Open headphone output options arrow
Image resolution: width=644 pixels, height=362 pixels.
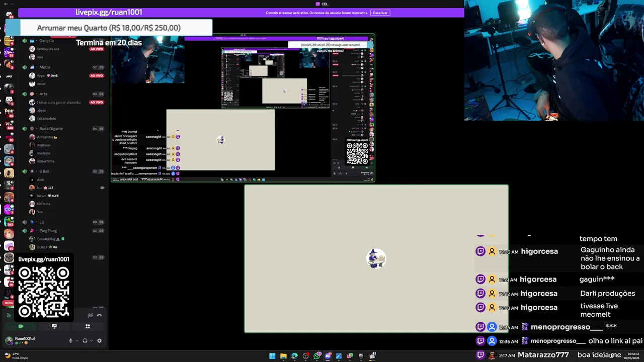pyautogui.click(x=91, y=340)
